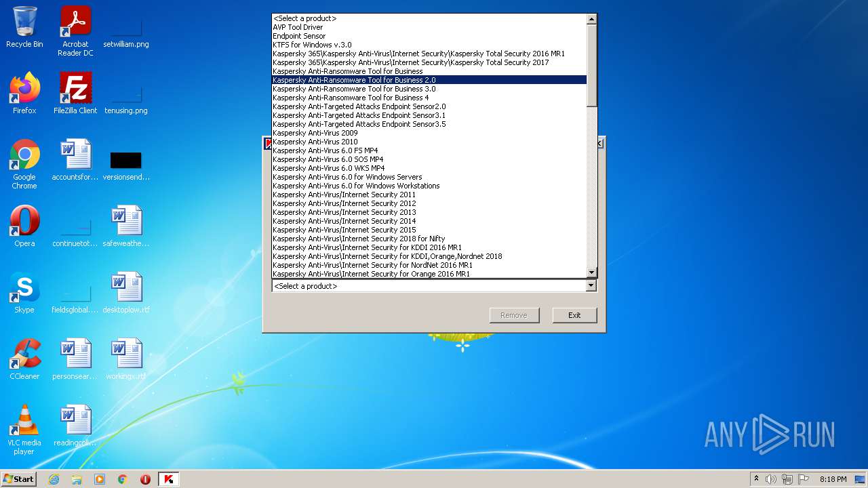
Task: Pick Anti-Targeted Attacks Endpoint Sensor2.0
Action: point(429,106)
